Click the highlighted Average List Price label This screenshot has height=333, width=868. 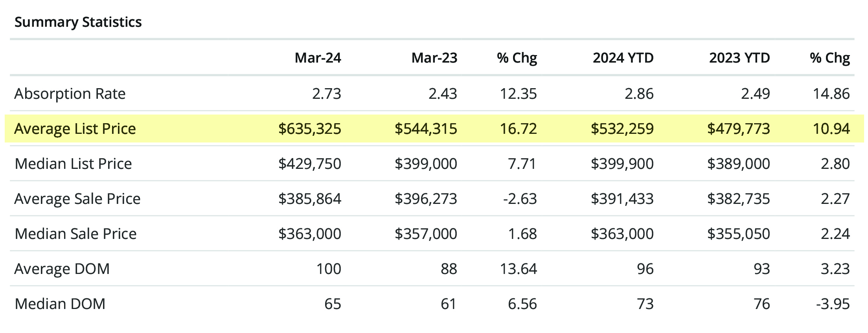pyautogui.click(x=75, y=129)
